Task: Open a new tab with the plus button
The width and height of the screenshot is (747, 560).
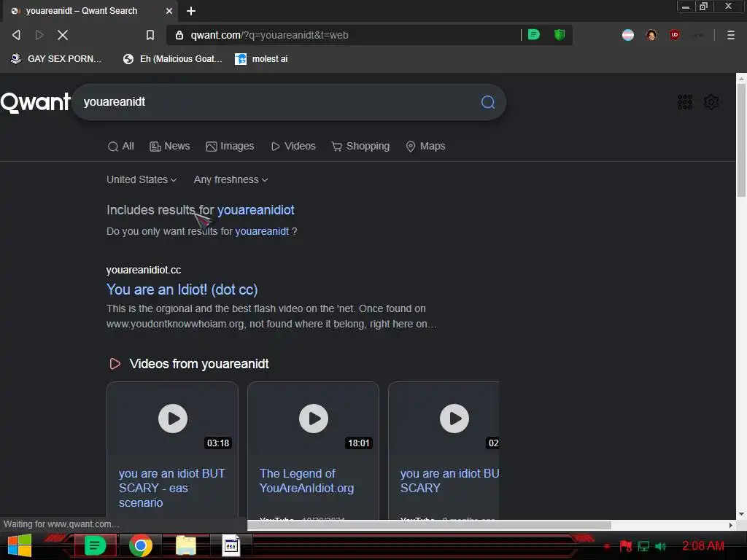Action: [191, 11]
